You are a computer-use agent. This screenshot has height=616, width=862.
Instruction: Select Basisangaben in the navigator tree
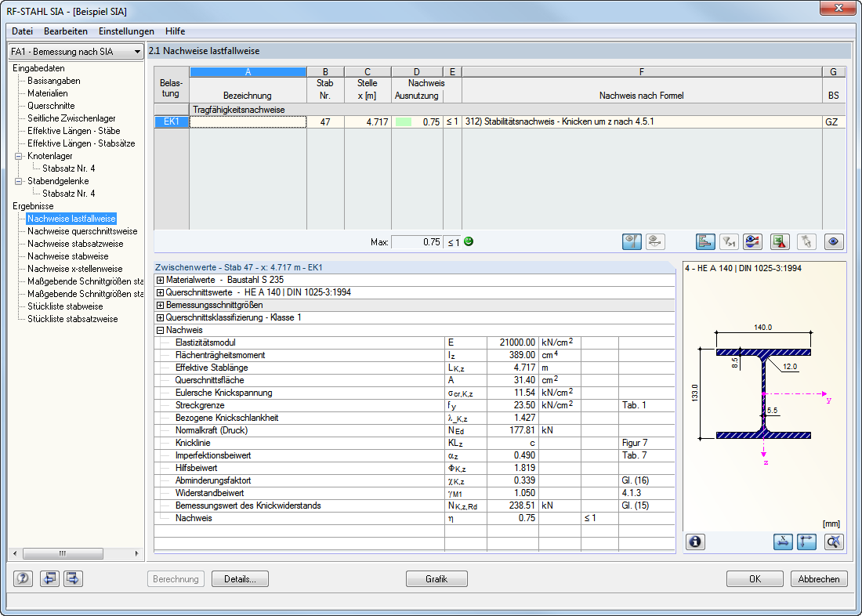pyautogui.click(x=54, y=81)
